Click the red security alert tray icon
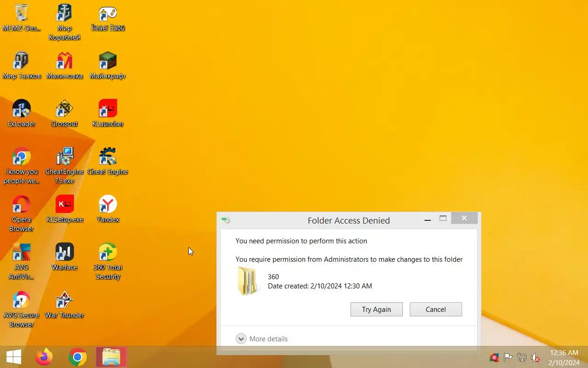588x368 pixels. (x=494, y=357)
